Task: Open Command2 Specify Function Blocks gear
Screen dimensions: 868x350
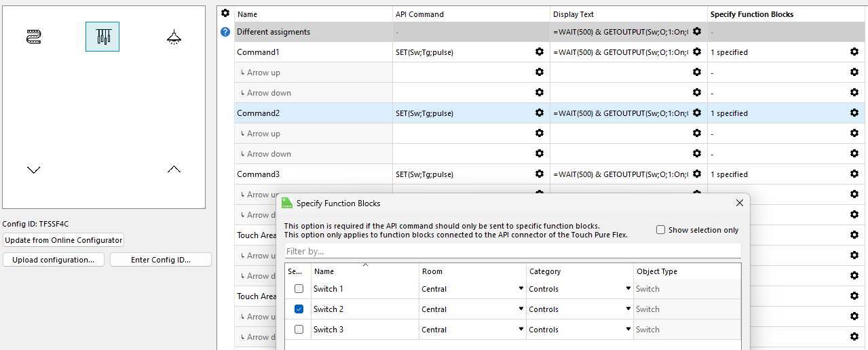Action: tap(854, 113)
